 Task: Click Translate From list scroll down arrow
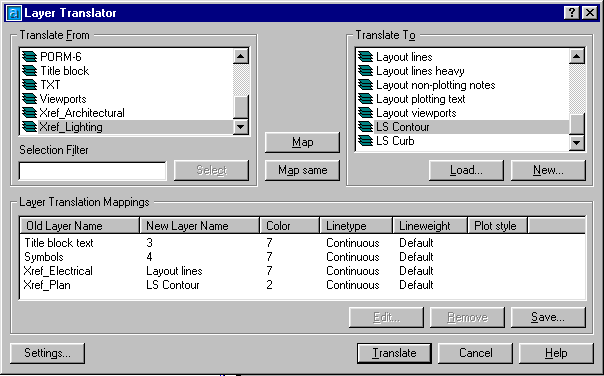(241, 126)
